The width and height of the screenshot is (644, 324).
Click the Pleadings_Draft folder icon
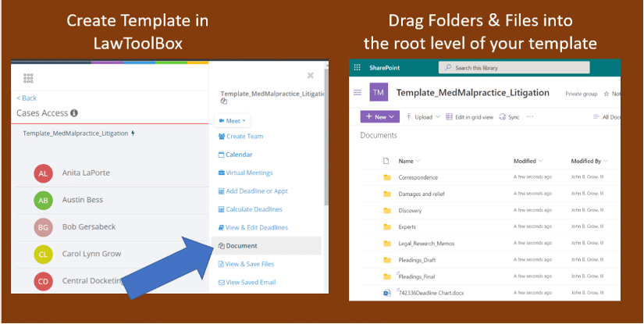pyautogui.click(x=387, y=260)
